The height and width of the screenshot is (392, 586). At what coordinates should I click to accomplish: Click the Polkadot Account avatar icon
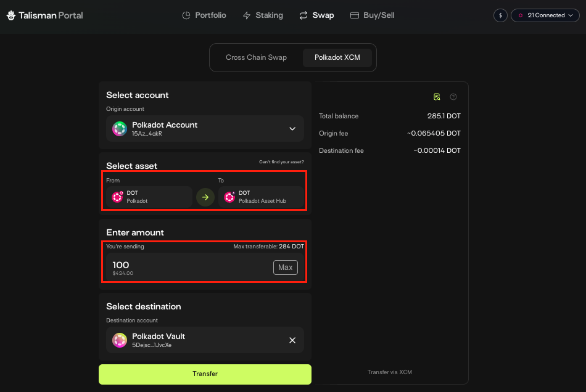click(120, 129)
